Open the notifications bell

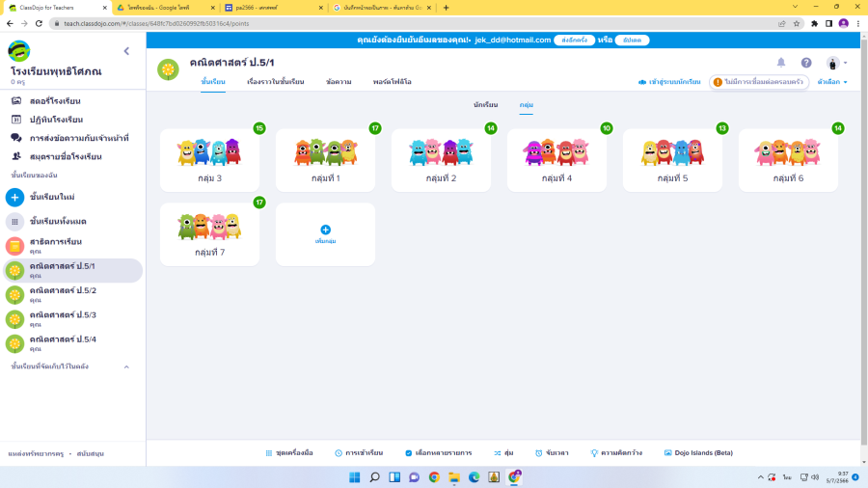[781, 63]
